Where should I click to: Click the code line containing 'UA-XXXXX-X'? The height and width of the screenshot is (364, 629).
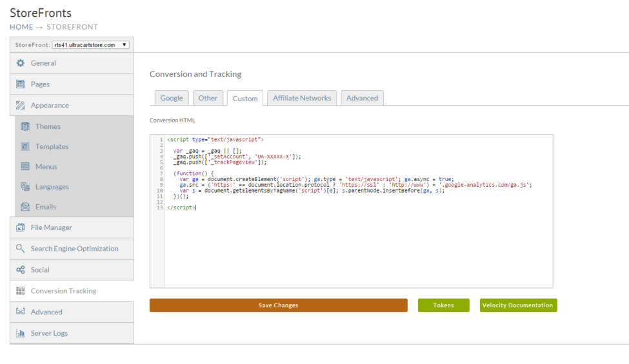[x=237, y=157]
